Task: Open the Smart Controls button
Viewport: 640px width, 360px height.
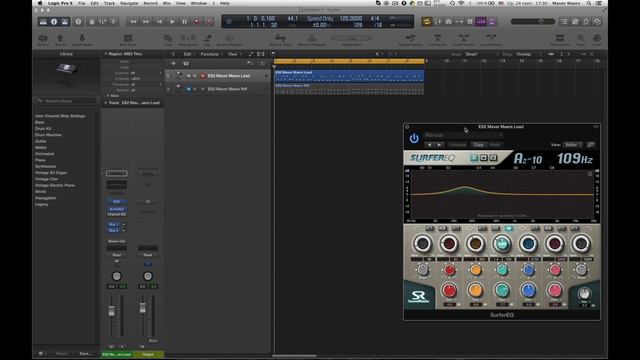Action: pos(92,22)
